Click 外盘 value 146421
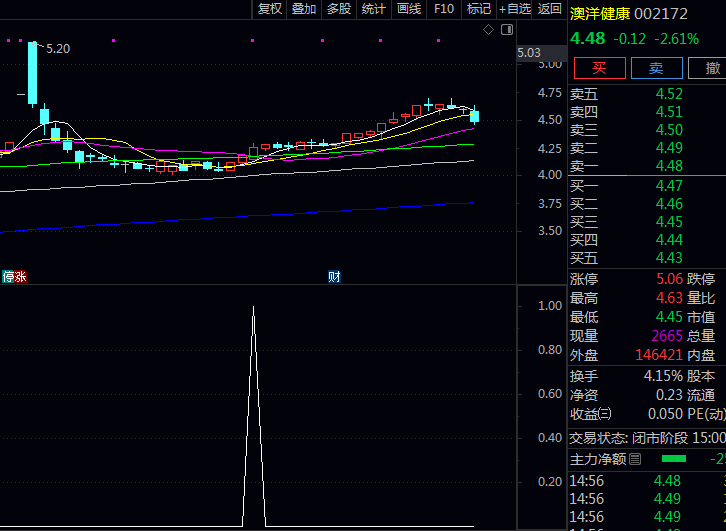This screenshot has width=726, height=531. pos(659,355)
